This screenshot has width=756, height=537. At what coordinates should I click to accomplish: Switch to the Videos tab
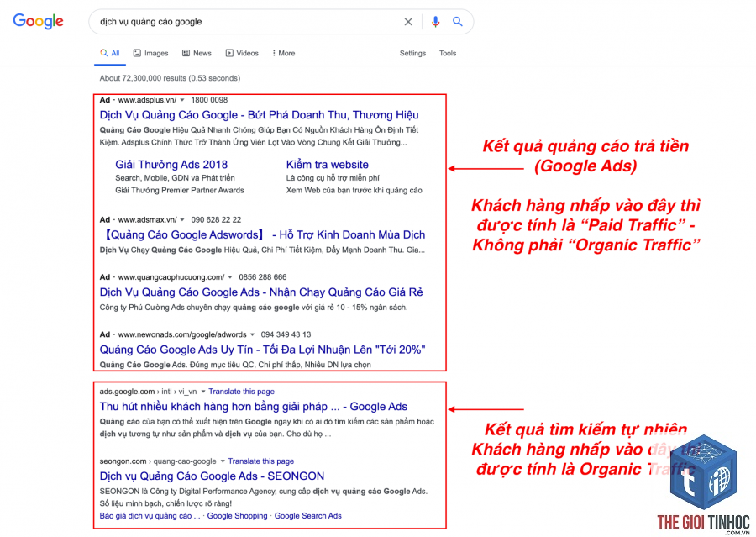click(x=242, y=53)
